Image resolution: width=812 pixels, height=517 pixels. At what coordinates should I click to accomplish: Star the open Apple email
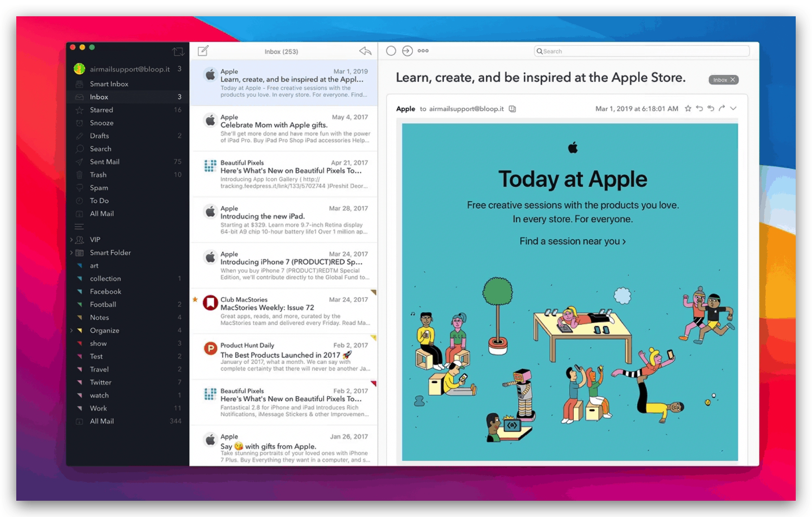pyautogui.click(x=688, y=108)
